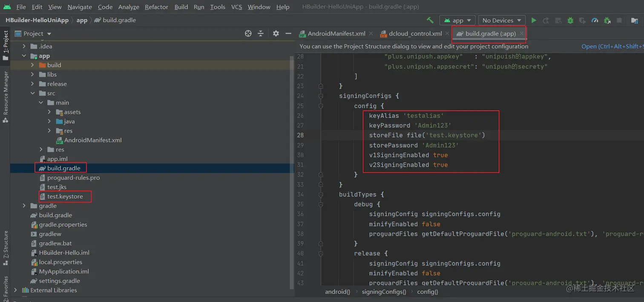644x302 pixels.
Task: Click the config{} breadcrumb
Action: tap(428, 292)
